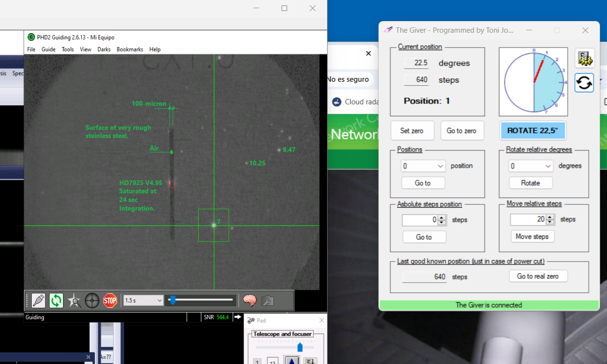Expand the Rotate relative degrees dropdown
Image resolution: width=607 pixels, height=364 pixels.
click(548, 166)
